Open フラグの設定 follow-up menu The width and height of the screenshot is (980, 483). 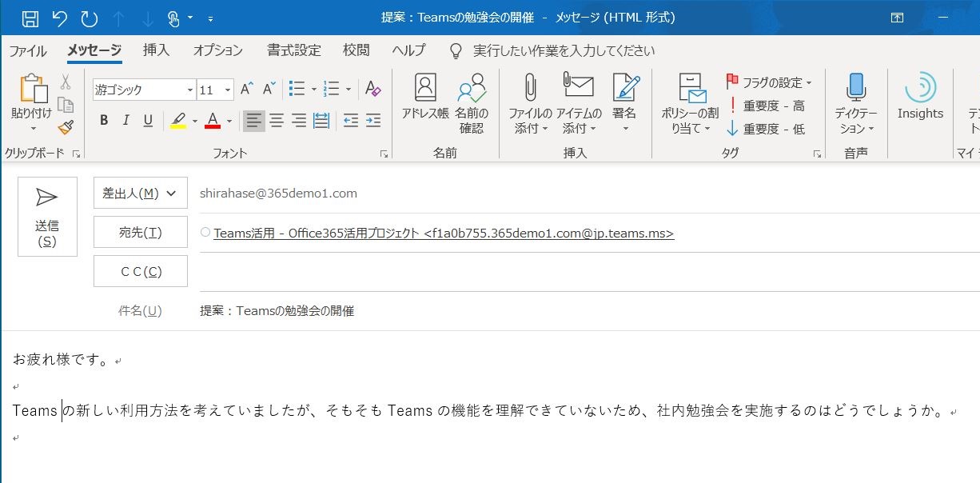[x=769, y=82]
